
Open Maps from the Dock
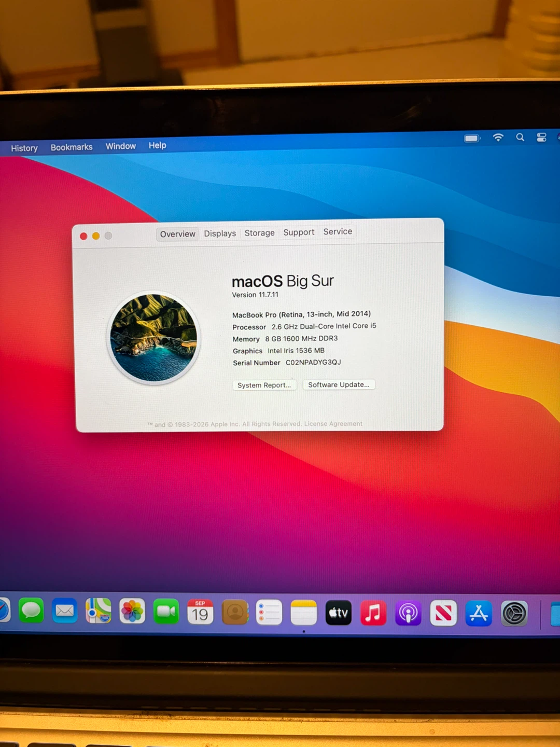click(x=99, y=611)
